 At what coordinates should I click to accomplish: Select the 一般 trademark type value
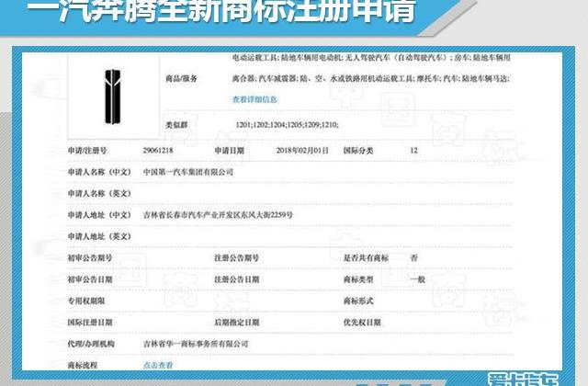tap(417, 279)
